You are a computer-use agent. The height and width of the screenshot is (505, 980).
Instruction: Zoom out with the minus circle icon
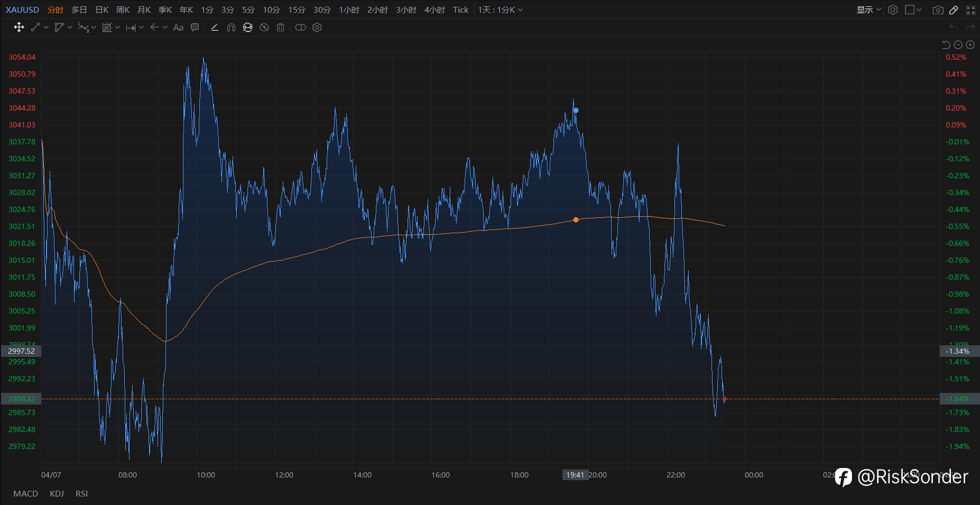coord(958,45)
